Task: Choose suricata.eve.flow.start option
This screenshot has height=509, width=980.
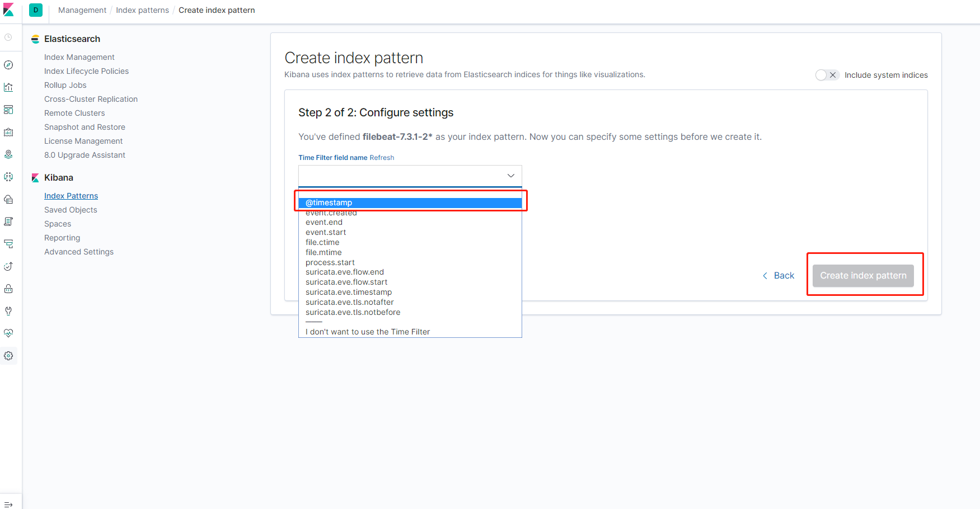Action: click(410, 282)
